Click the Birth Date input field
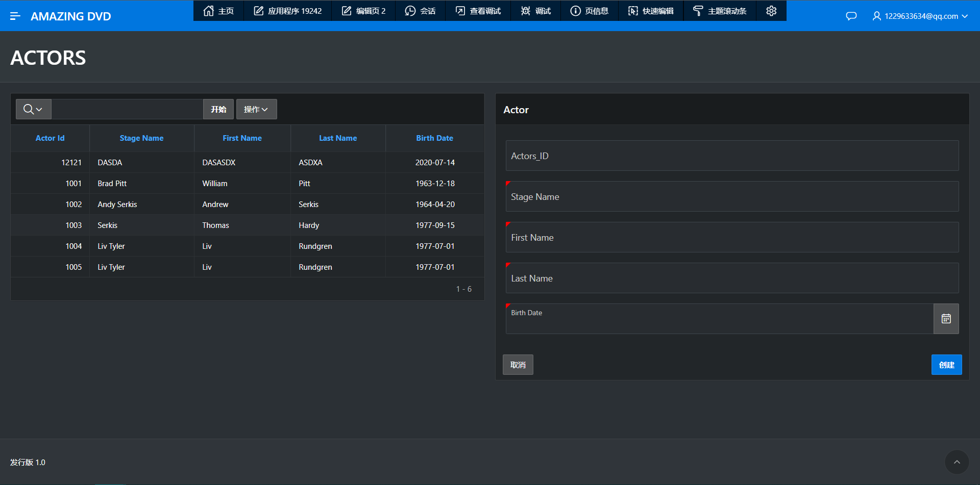 [720, 319]
